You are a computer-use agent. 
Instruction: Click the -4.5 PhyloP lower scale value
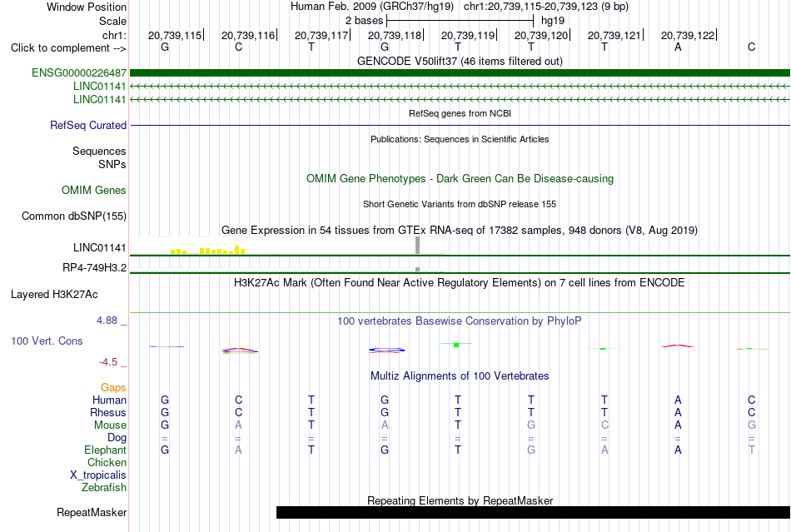[x=108, y=362]
